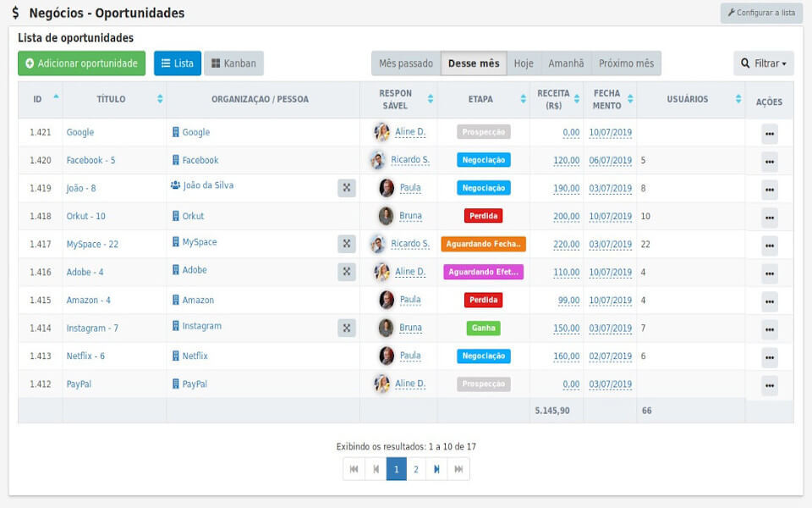Click Paula avatar in João row
The width and height of the screenshot is (812, 508).
[x=387, y=188]
